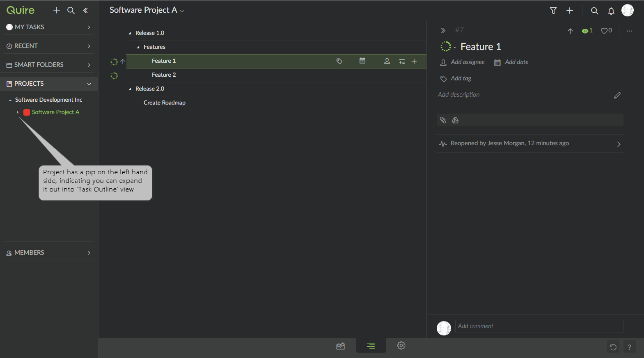Screen dimensions: 644x358
Task: Expand the Reopened by Jesse Morgan activity row
Action: tap(530, 144)
